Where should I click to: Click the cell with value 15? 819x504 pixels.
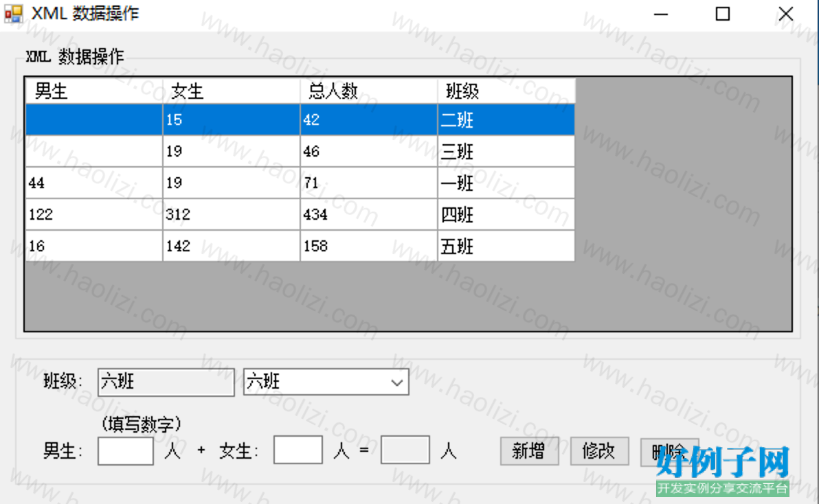point(232,120)
